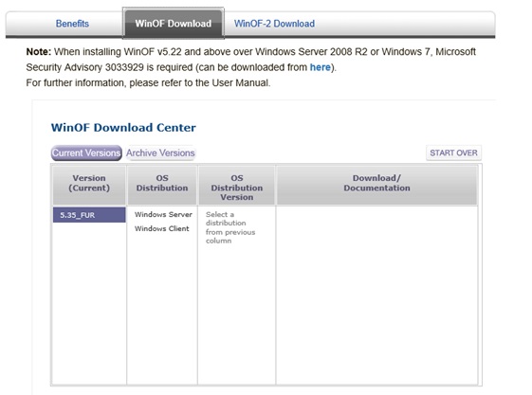Image resolution: width=532 pixels, height=395 pixels.
Task: Click the Download/Documentation column header
Action: [376, 186]
